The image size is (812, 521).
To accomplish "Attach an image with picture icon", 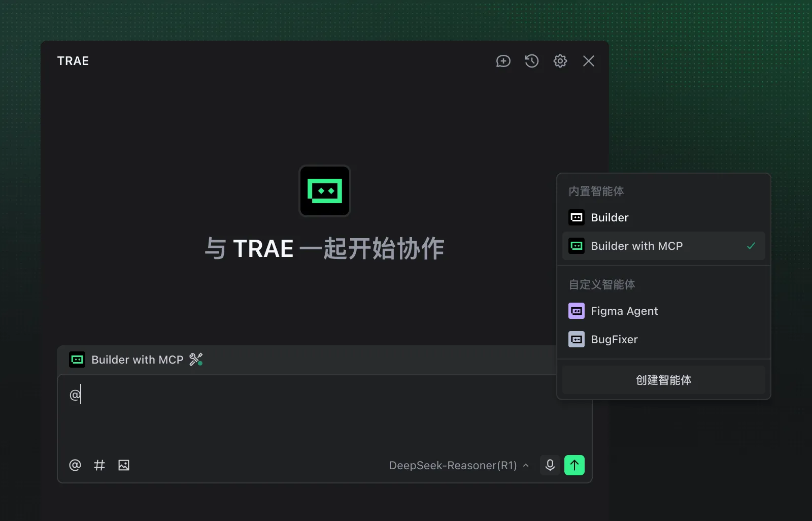I will coord(124,465).
